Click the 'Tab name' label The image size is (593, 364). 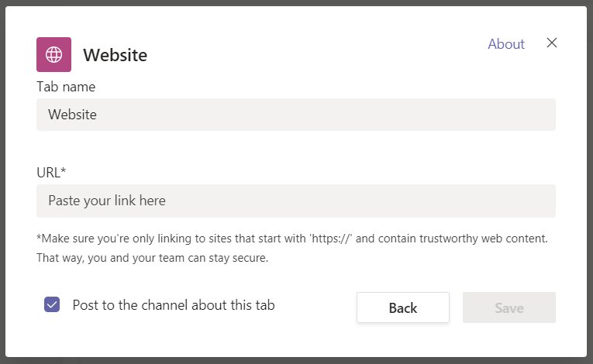point(66,87)
